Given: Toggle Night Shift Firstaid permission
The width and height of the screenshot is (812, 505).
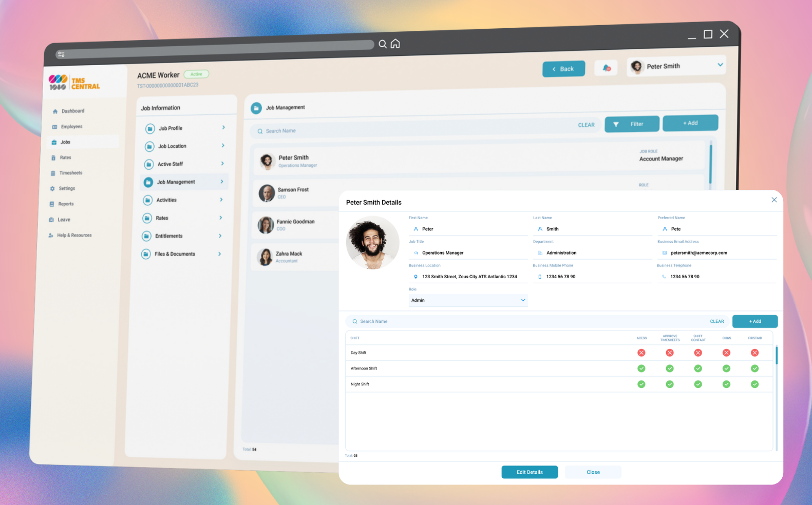Looking at the screenshot, I should 754,384.
